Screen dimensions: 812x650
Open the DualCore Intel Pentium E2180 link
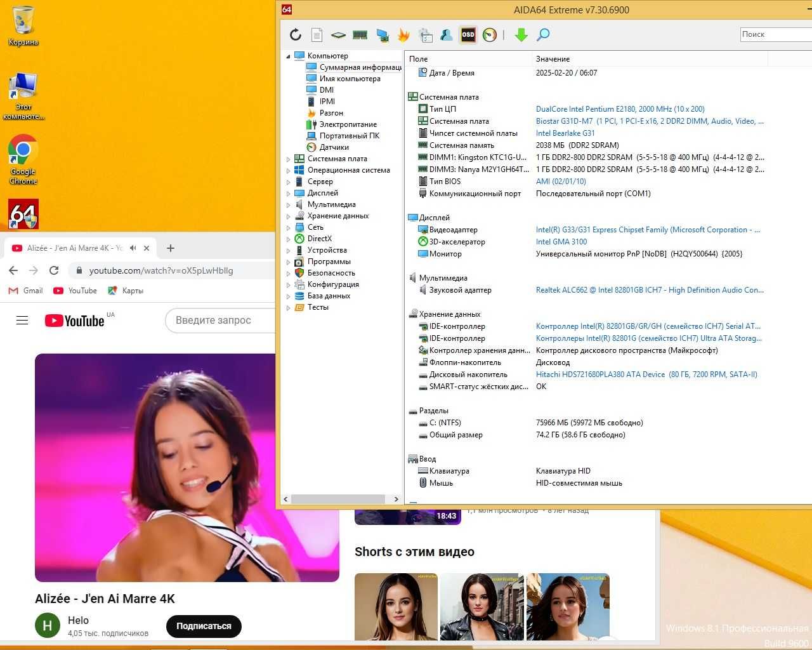click(x=620, y=109)
